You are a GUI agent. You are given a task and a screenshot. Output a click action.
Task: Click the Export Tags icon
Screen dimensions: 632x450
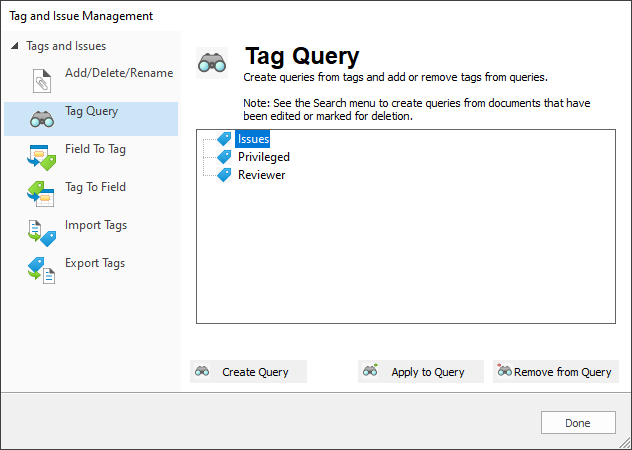click(x=42, y=271)
